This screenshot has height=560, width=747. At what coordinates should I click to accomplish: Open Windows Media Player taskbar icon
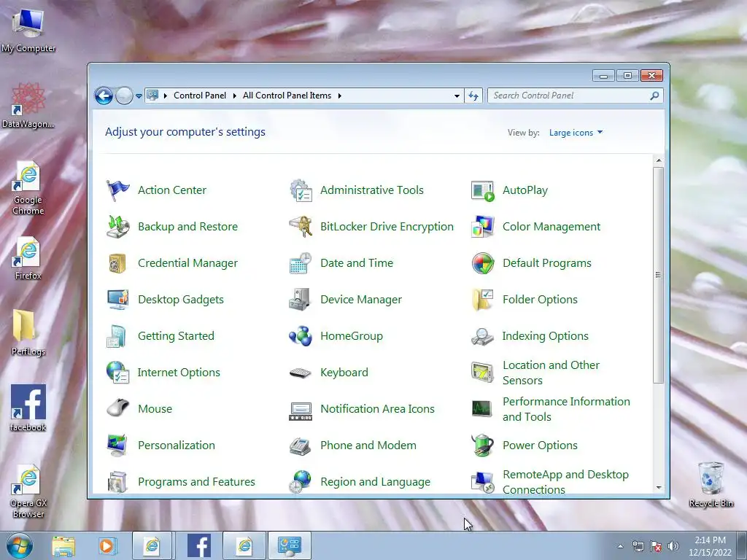click(107, 545)
